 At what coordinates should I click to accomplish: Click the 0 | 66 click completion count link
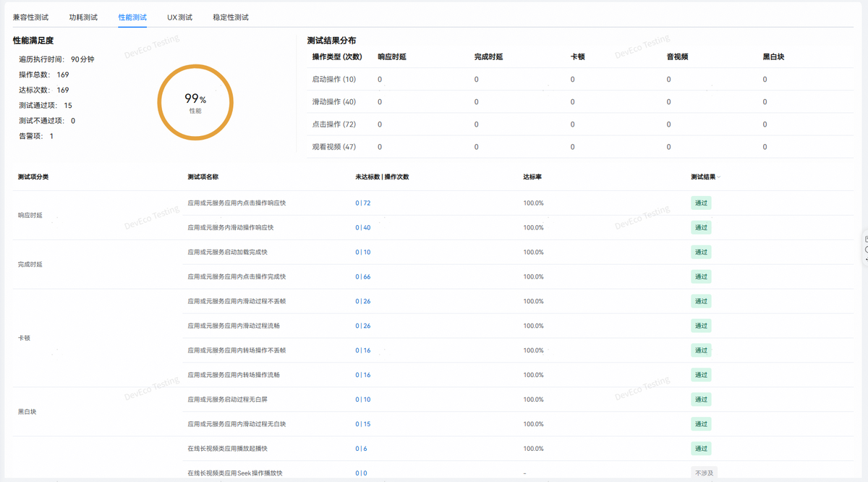362,277
